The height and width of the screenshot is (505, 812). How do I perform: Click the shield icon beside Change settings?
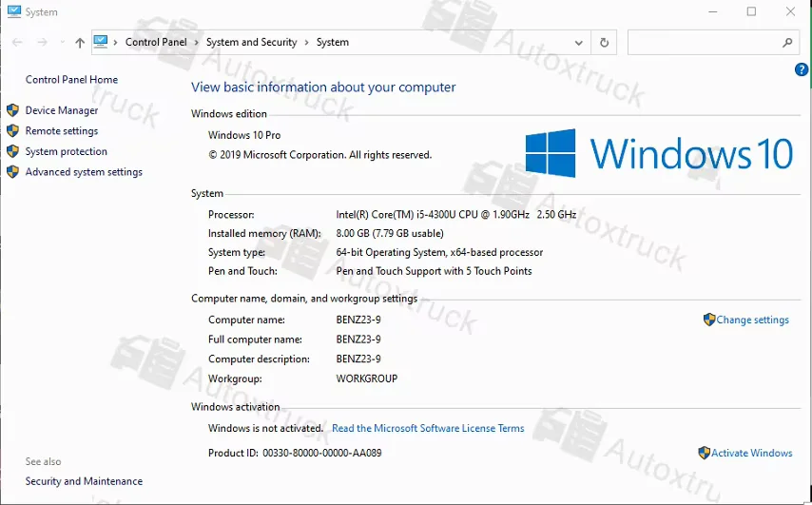click(x=709, y=320)
